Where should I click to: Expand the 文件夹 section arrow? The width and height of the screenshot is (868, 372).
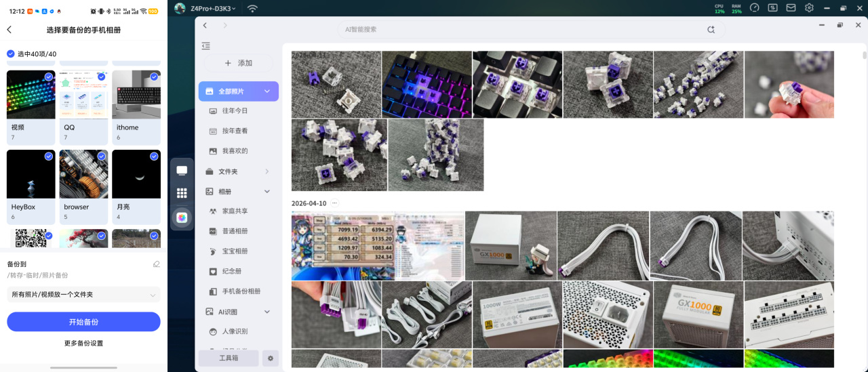tap(267, 171)
